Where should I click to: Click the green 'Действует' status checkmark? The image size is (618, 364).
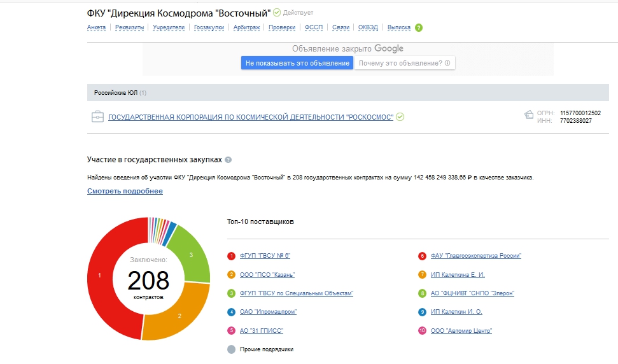(x=277, y=13)
